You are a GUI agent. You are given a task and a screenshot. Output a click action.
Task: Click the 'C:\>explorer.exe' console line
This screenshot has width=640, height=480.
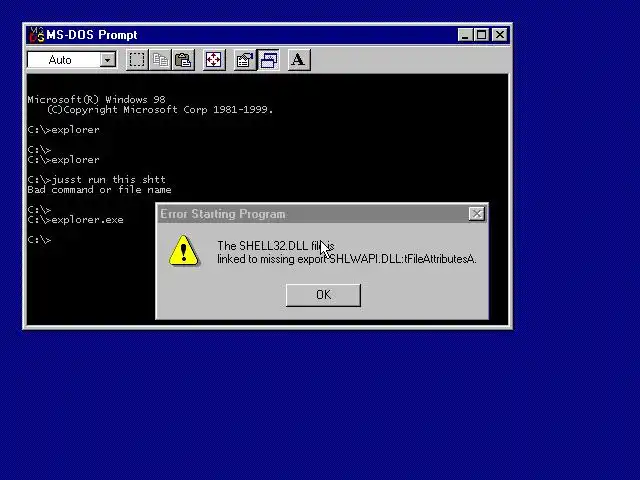point(76,220)
